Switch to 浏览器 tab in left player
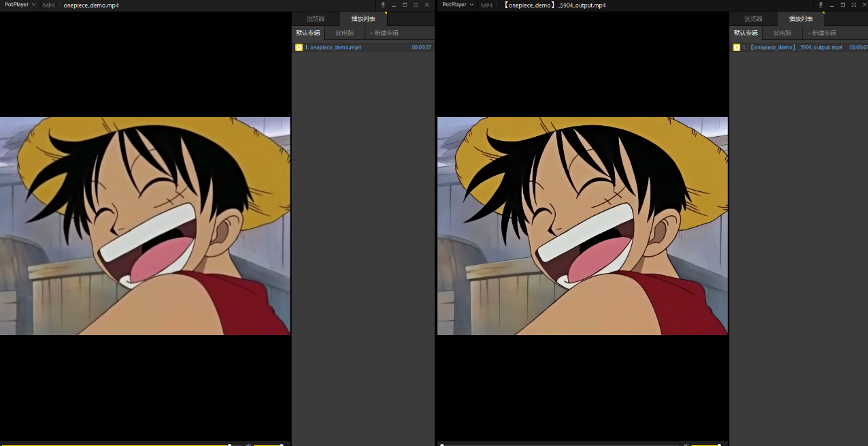The width and height of the screenshot is (868, 446). point(316,19)
